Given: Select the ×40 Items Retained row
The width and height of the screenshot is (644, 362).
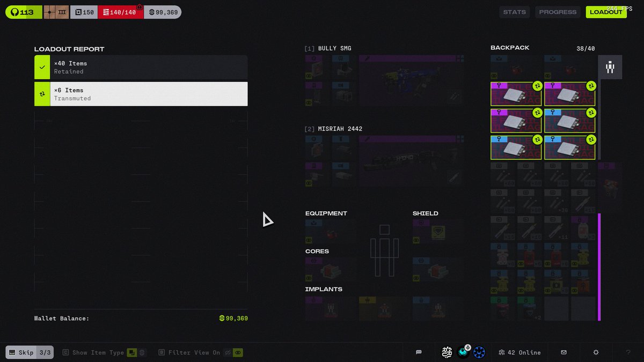Looking at the screenshot, I should coord(141,67).
